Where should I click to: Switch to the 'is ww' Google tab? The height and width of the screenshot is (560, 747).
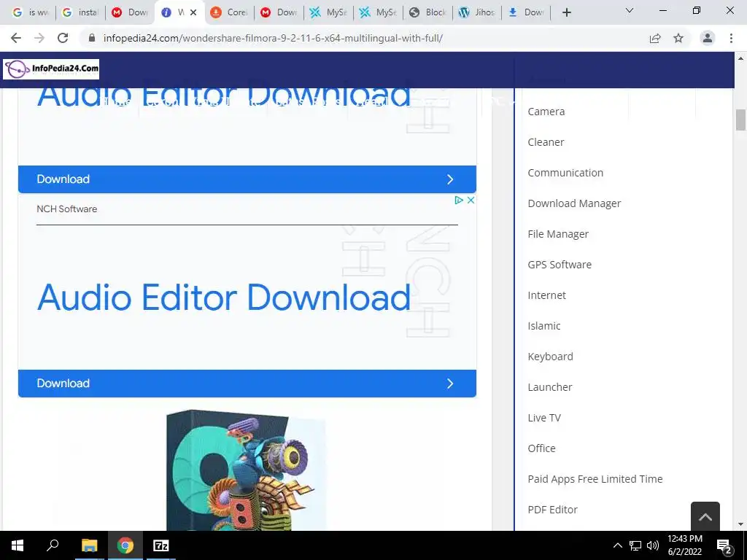[x=30, y=13]
